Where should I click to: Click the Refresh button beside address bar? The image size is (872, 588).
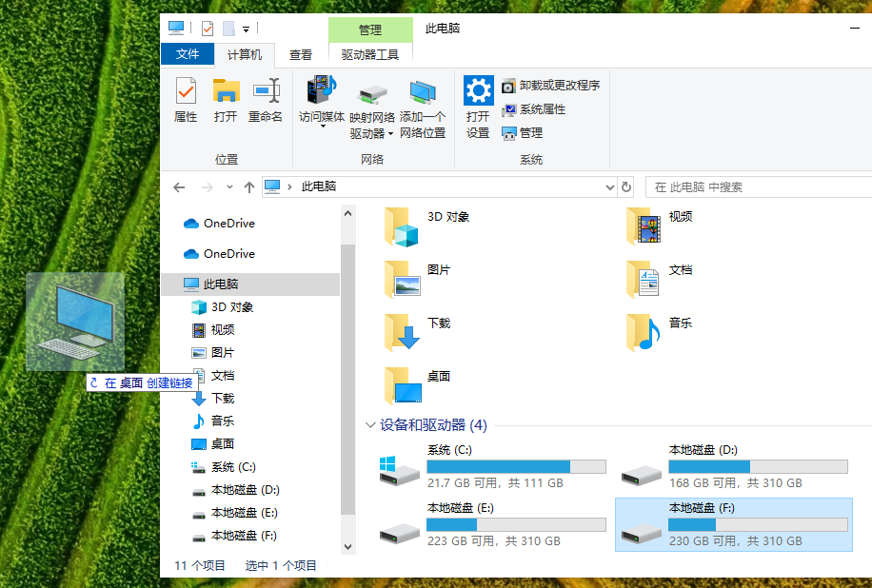tap(626, 187)
